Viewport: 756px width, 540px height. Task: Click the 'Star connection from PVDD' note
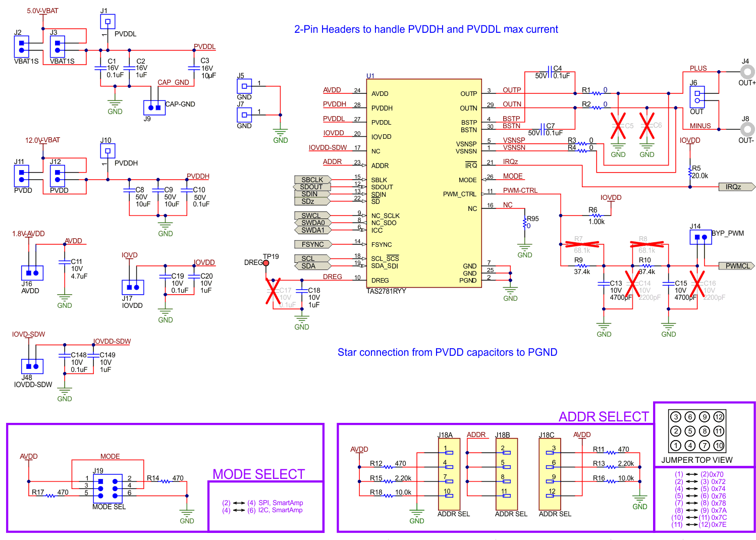(447, 352)
